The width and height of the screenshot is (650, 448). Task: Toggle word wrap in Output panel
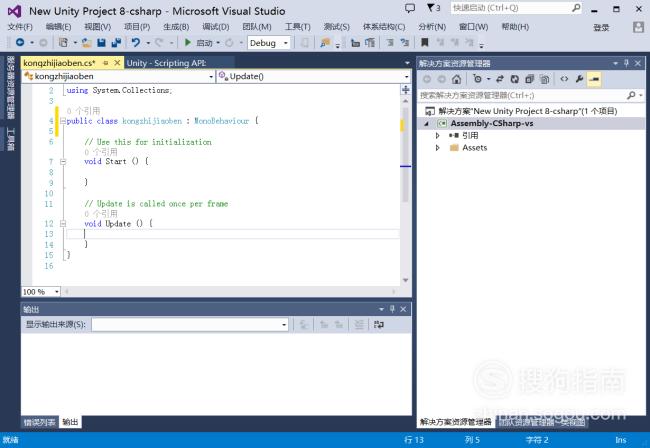coord(378,324)
